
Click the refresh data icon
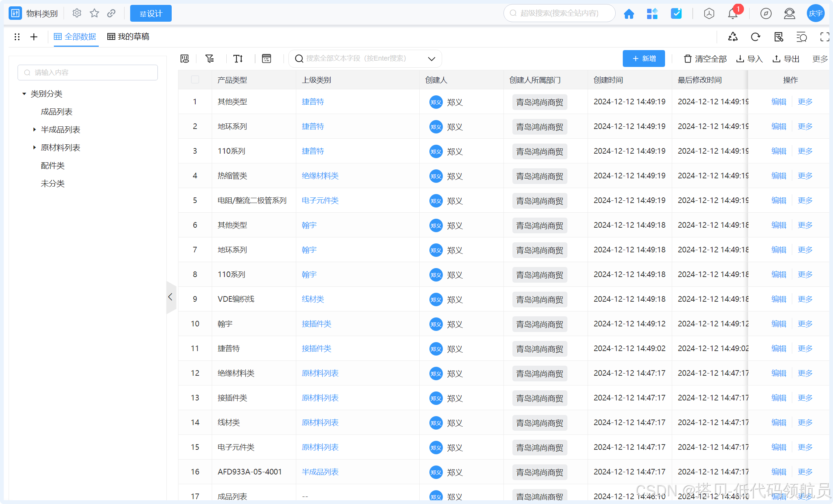(x=755, y=37)
